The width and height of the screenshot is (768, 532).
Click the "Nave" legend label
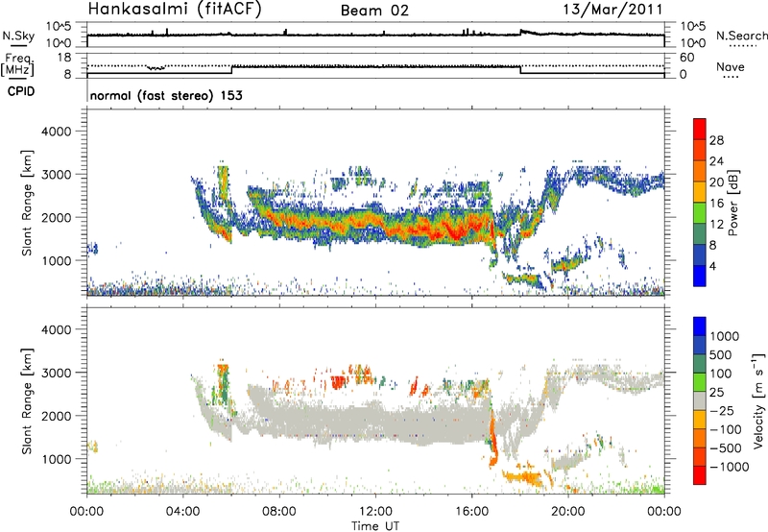(731, 66)
